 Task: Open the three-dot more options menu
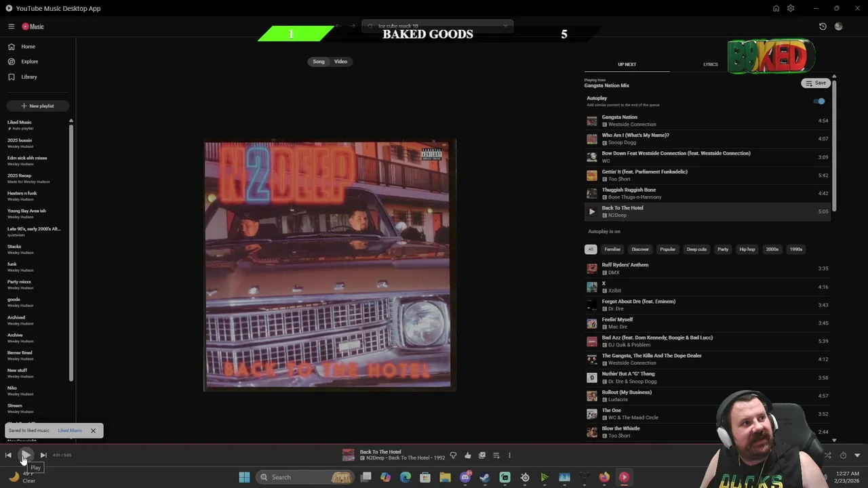click(509, 455)
